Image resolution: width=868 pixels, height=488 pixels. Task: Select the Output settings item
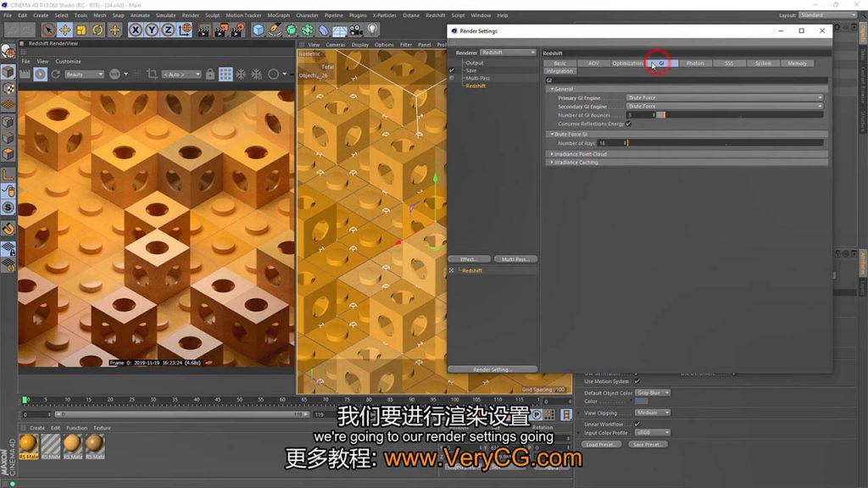(475, 63)
